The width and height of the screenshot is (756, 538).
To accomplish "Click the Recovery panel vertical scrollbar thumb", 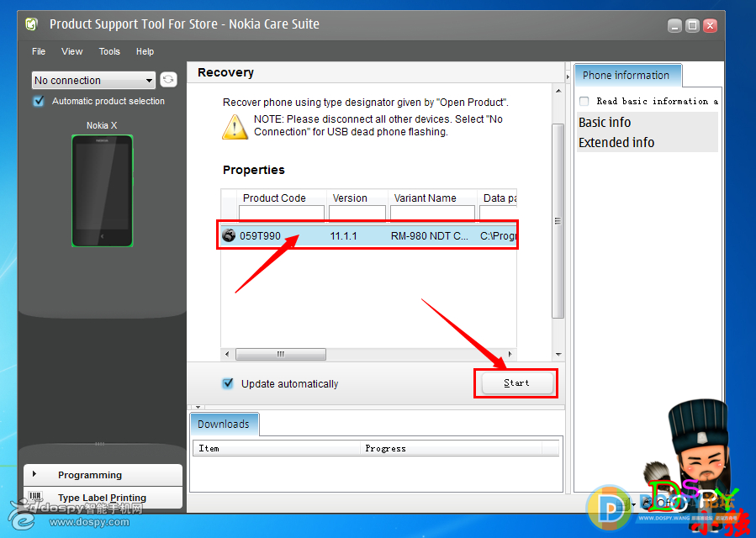I will point(558,221).
